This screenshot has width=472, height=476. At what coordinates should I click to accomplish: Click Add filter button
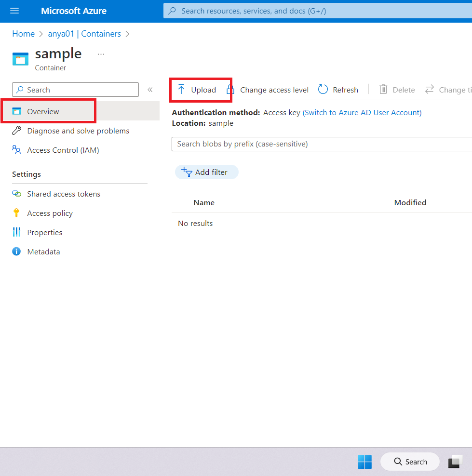(x=206, y=172)
